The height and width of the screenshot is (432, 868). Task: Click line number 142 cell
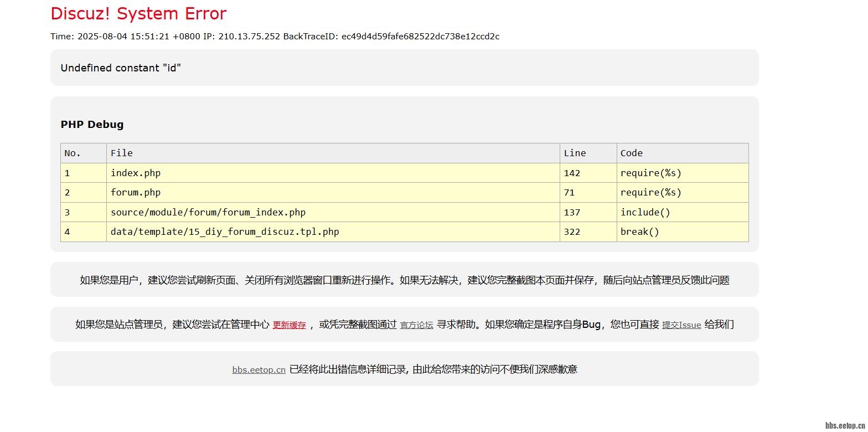pos(588,173)
